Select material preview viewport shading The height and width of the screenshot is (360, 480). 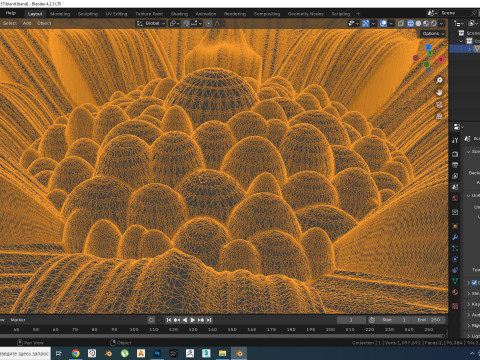point(426,23)
